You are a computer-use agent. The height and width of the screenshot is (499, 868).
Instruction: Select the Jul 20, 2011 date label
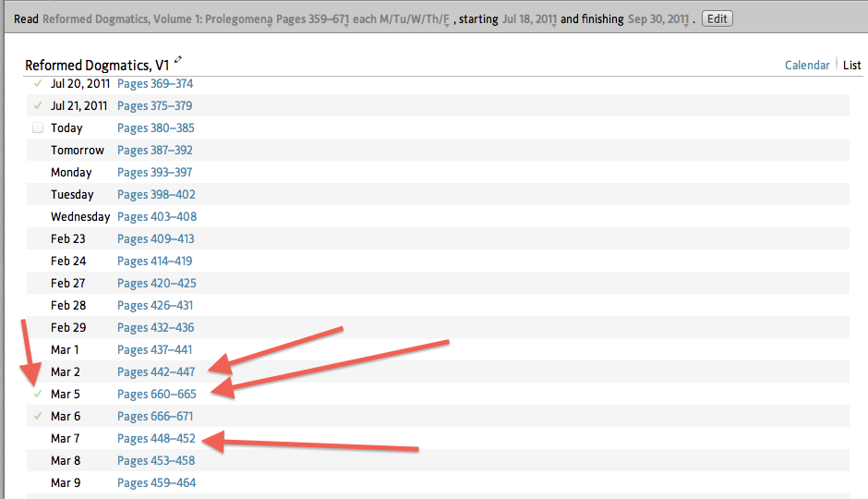pos(80,83)
